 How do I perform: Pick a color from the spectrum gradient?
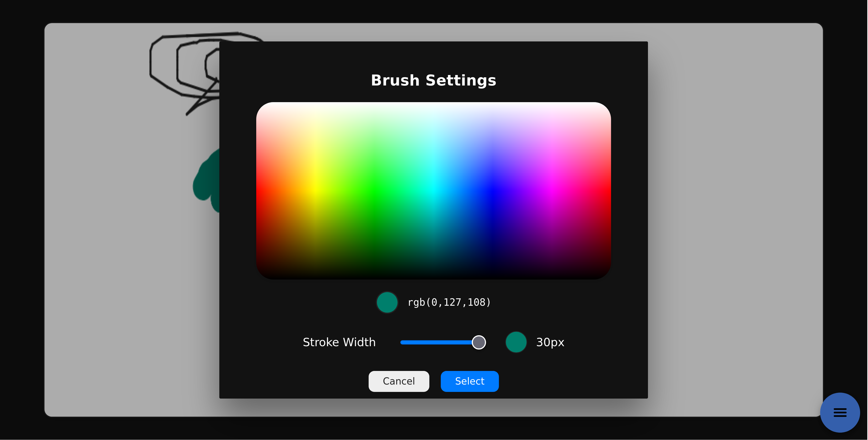[433, 190]
